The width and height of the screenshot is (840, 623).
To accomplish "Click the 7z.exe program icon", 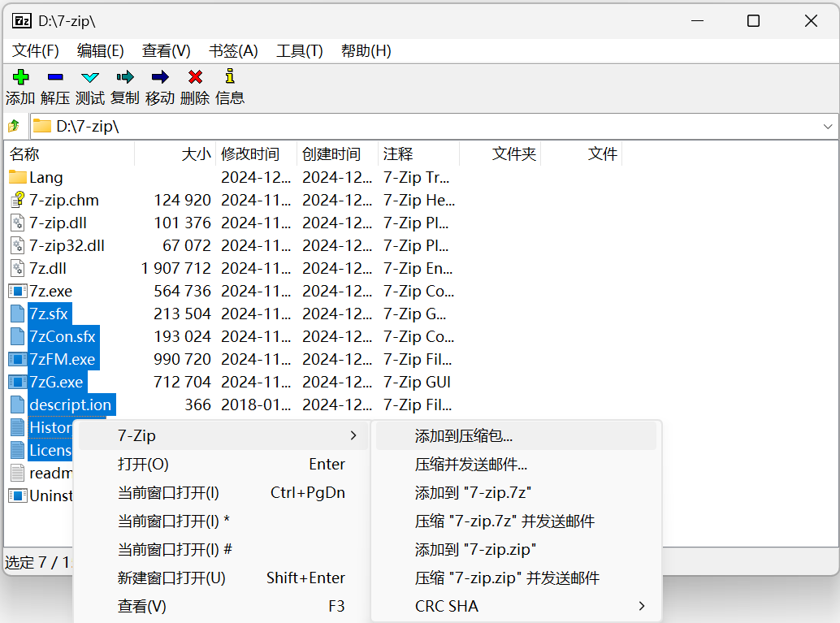I will click(18, 291).
